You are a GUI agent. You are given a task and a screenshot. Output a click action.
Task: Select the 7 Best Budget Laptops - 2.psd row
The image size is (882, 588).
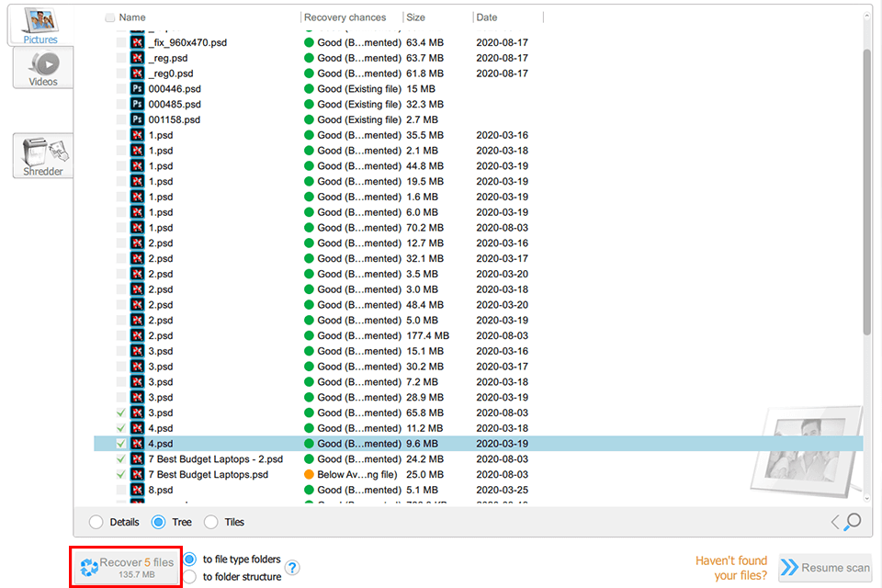[239, 458]
